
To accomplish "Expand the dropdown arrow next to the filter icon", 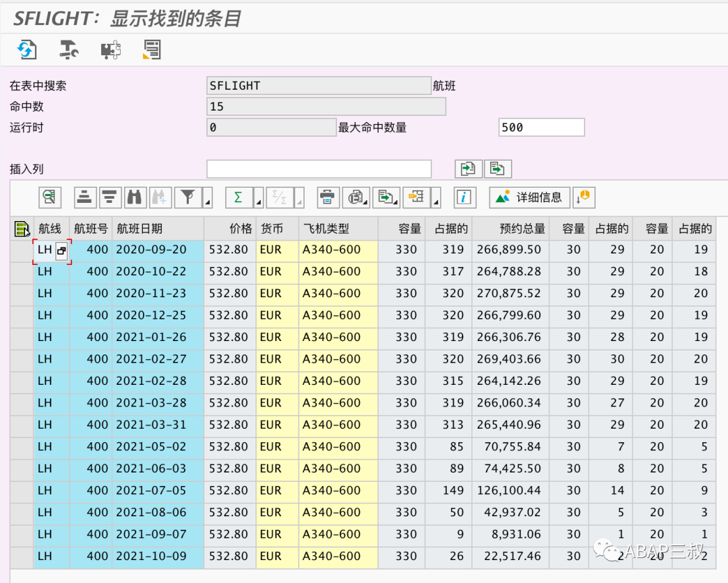I will coord(208,197).
